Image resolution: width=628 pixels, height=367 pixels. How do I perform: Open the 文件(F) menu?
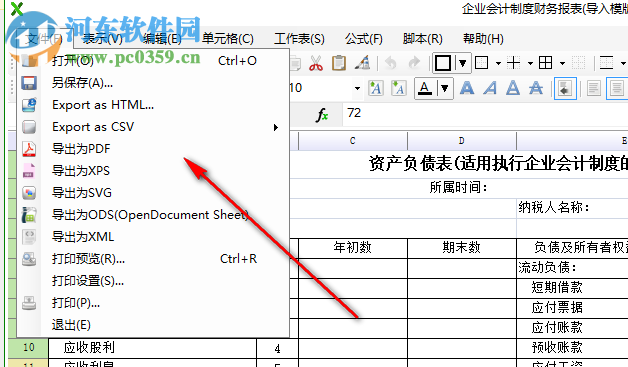(44, 39)
